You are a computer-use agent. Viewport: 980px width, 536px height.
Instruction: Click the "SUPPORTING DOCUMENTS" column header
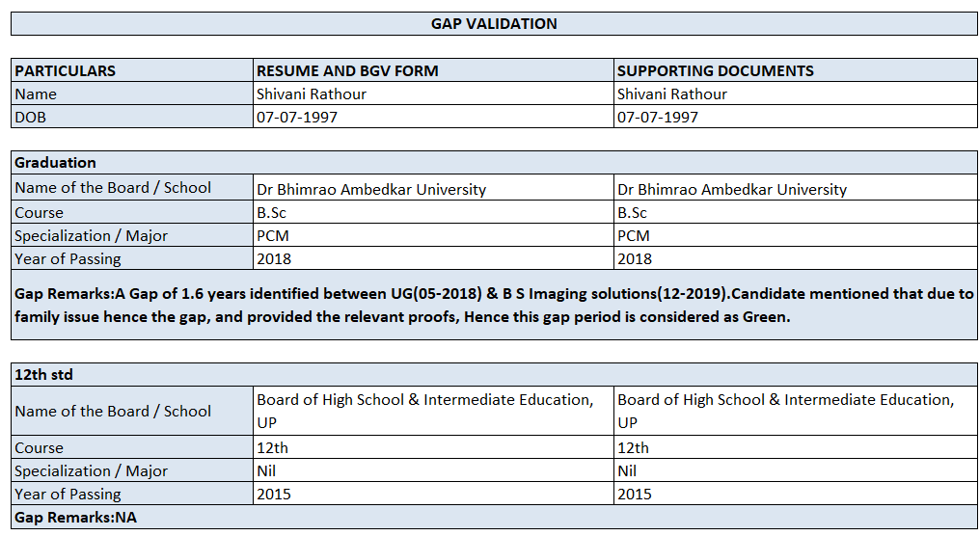click(x=796, y=70)
